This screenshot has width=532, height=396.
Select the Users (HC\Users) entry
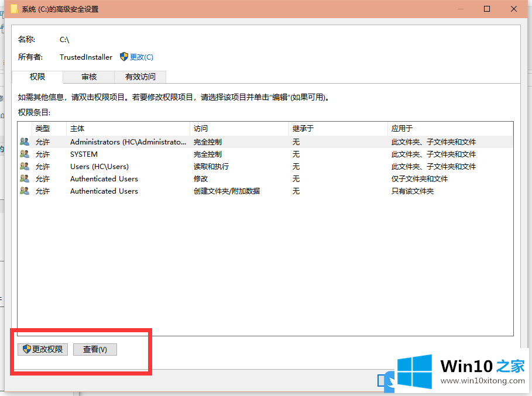(x=265, y=167)
